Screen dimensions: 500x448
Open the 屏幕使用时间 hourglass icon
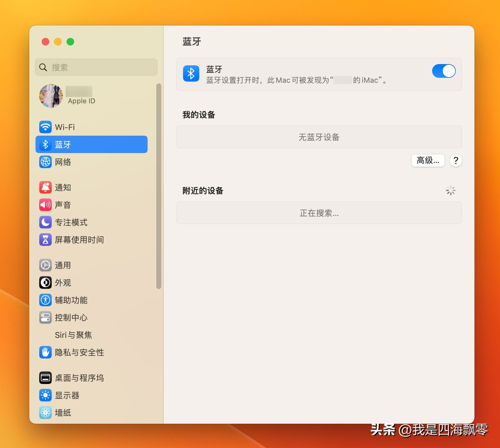tap(45, 240)
